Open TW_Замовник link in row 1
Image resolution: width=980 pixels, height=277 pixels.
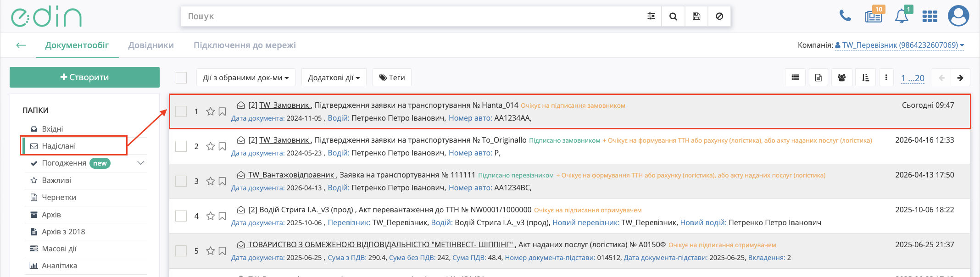[285, 105]
